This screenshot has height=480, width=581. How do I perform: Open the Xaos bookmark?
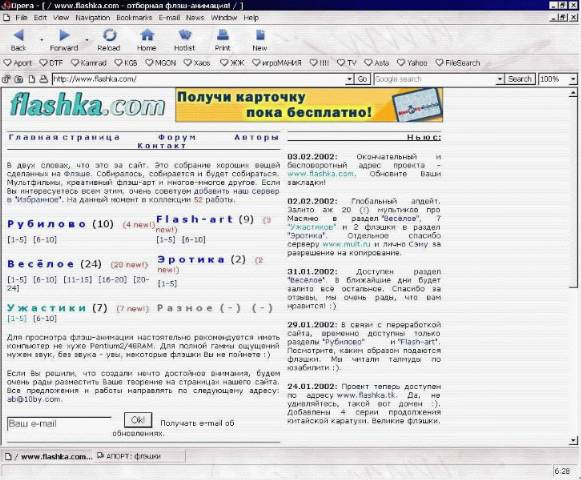point(197,63)
